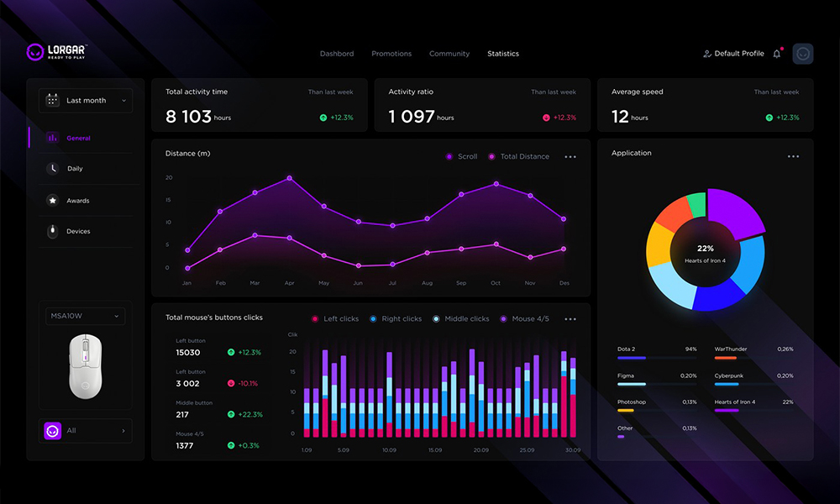
Task: Click the Total activity time card
Action: tap(260, 105)
